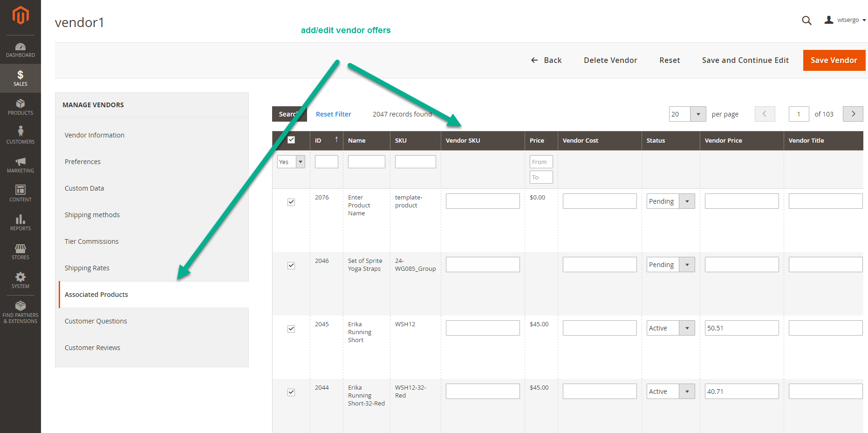The image size is (868, 433).
Task: Open the Sales dollar icon menu
Action: (x=21, y=78)
